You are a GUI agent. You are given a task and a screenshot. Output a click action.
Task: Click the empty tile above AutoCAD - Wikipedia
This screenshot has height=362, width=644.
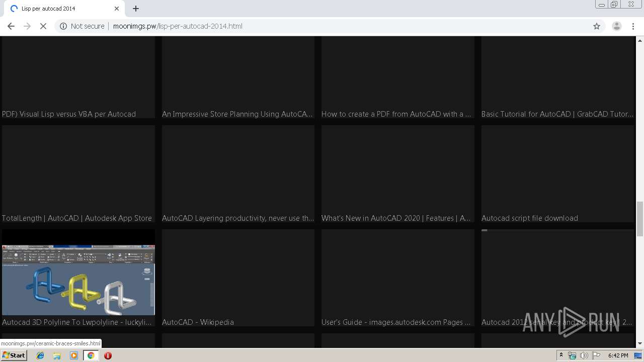[238, 273]
